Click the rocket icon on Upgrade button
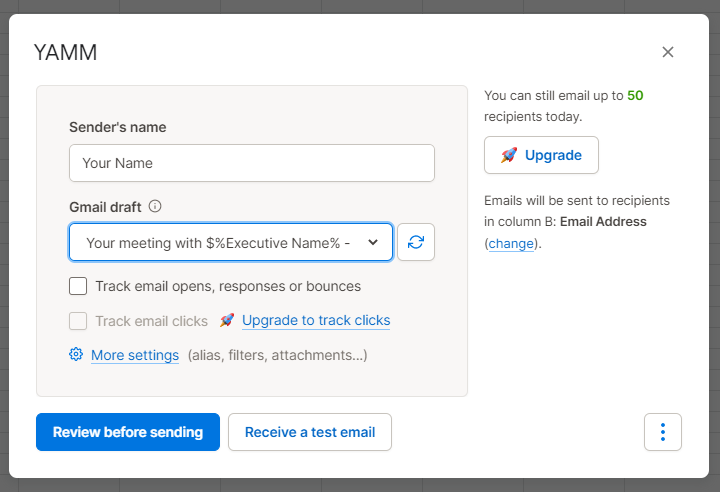The width and height of the screenshot is (720, 492). (x=509, y=155)
